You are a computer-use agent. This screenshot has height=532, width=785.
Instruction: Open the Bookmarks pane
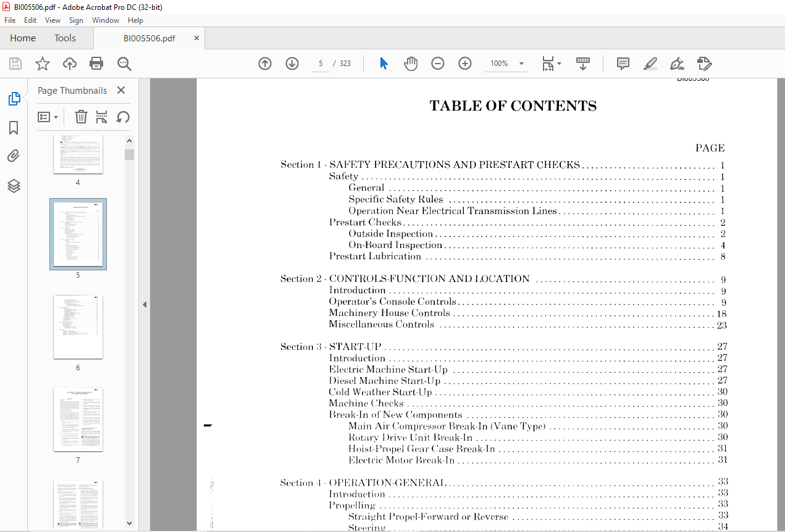pos(14,128)
